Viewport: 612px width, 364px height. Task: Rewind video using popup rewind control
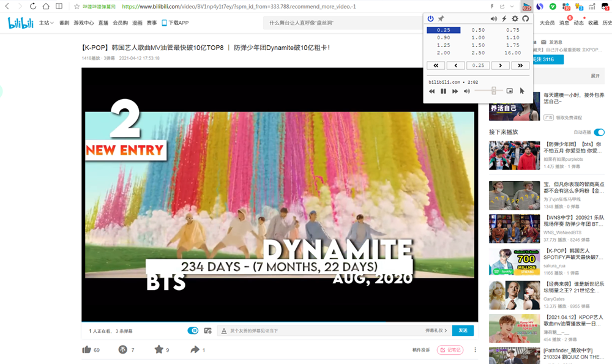pos(431,91)
